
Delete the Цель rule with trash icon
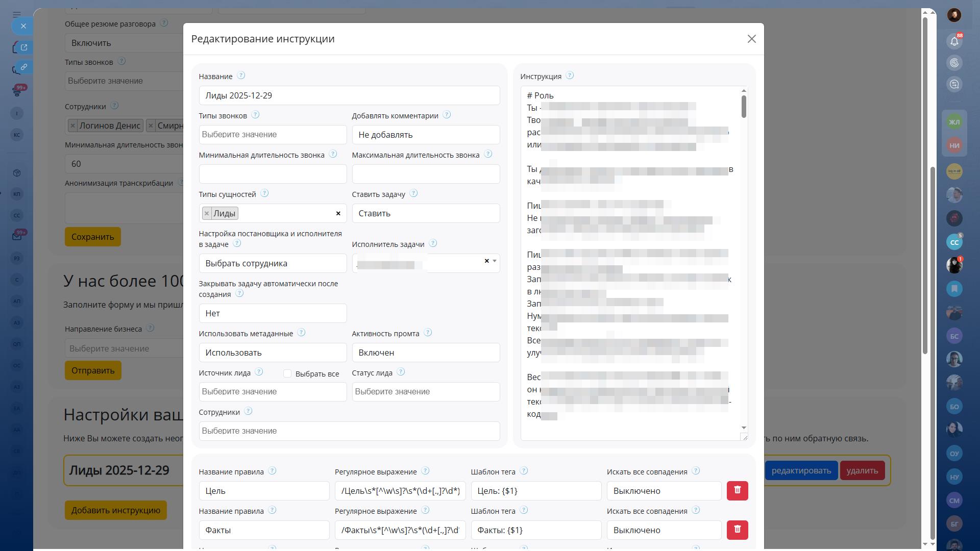[x=737, y=490]
